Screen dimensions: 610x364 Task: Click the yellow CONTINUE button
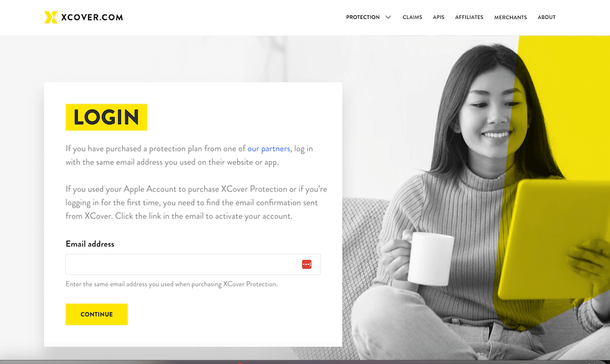click(96, 314)
